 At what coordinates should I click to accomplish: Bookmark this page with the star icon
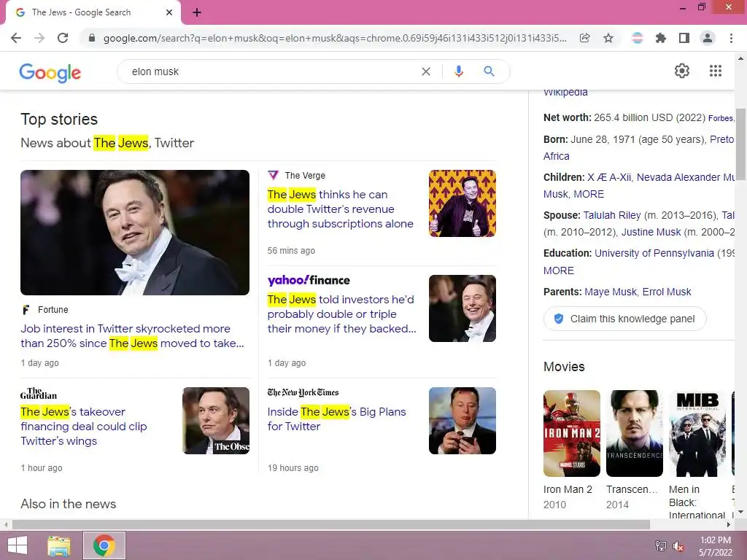coord(608,38)
